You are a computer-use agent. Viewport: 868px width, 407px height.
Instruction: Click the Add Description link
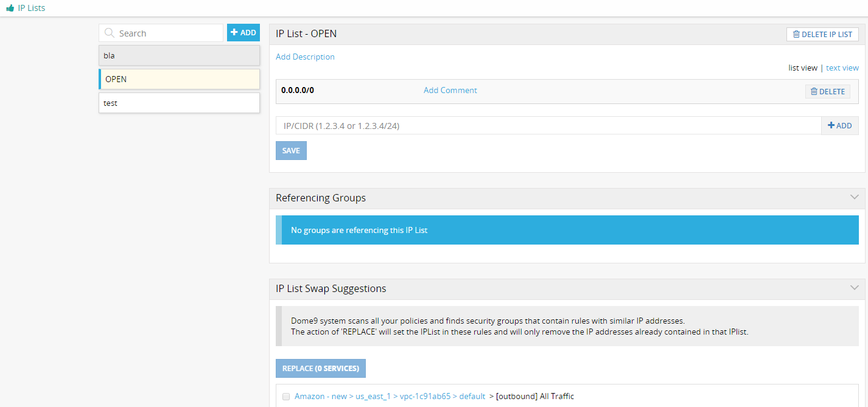pos(305,57)
